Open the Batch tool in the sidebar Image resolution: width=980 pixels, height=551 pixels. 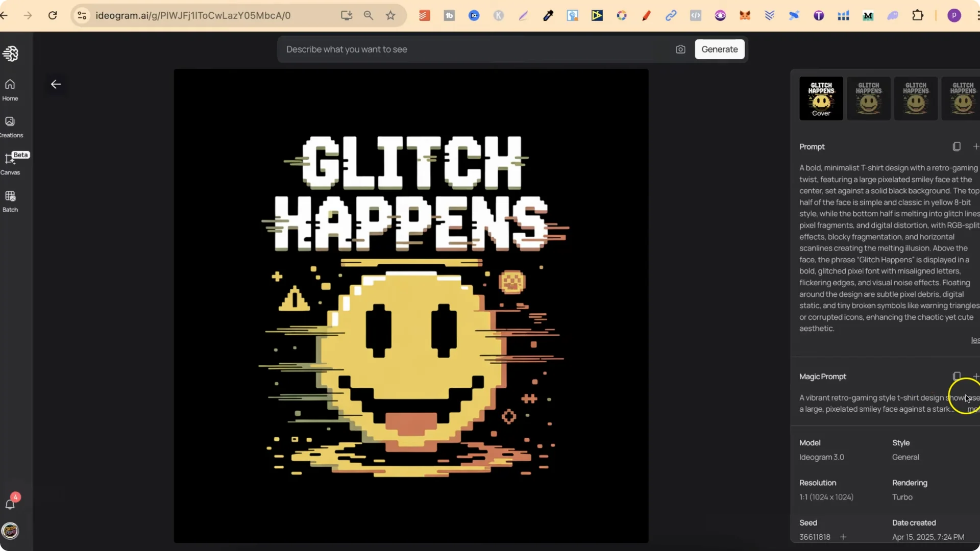click(10, 201)
